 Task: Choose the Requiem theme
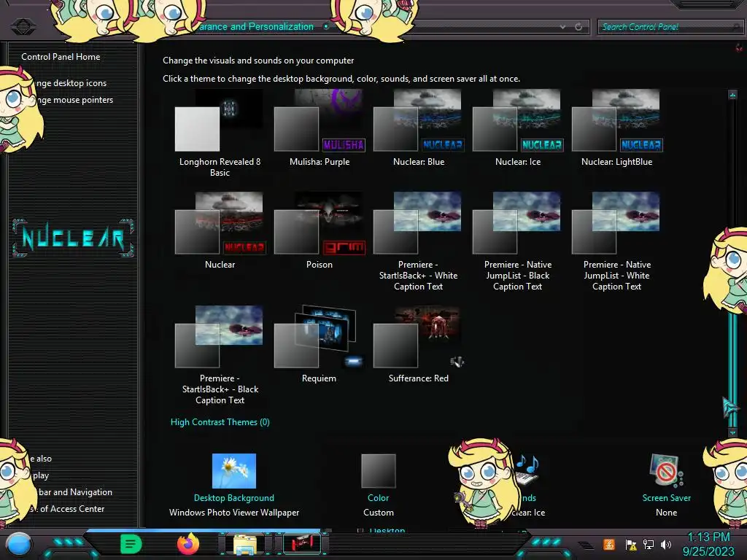pyautogui.click(x=320, y=344)
